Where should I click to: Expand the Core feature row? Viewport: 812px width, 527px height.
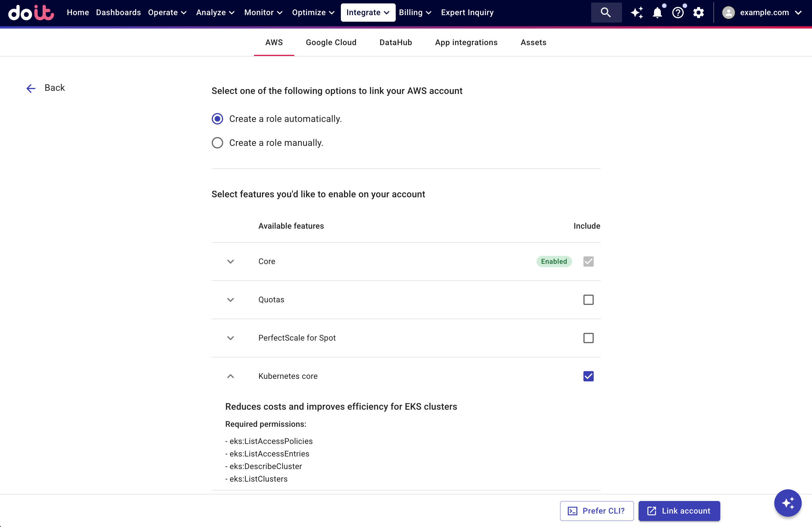[231, 262]
